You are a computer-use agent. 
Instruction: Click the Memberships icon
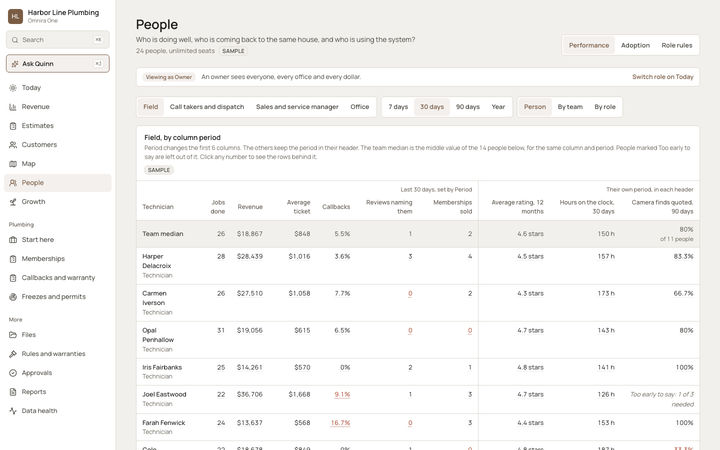(x=13, y=259)
